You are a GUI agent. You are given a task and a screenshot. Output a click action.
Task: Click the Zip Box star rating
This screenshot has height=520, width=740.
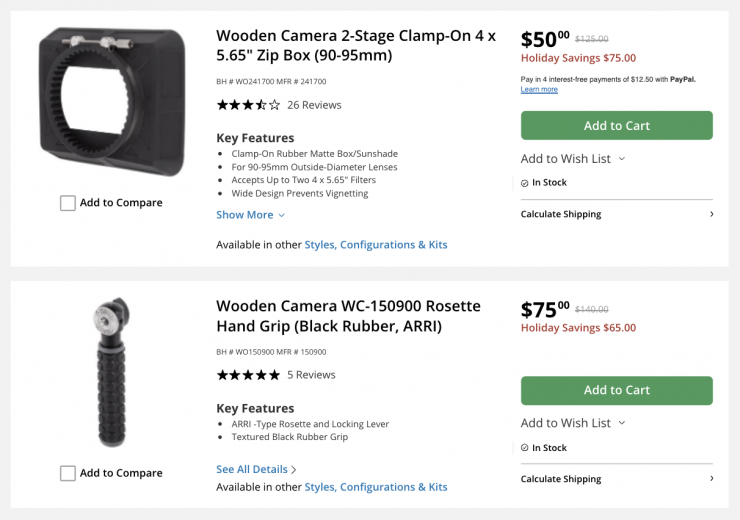point(248,105)
